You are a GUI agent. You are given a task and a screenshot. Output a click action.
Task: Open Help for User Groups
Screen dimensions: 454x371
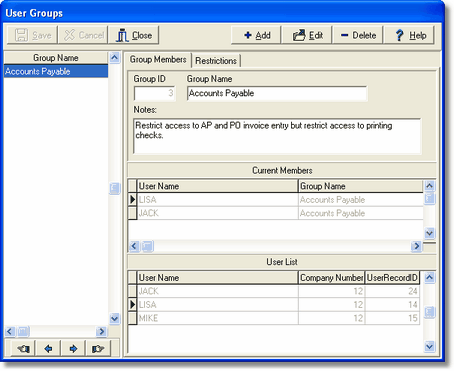tap(409, 35)
